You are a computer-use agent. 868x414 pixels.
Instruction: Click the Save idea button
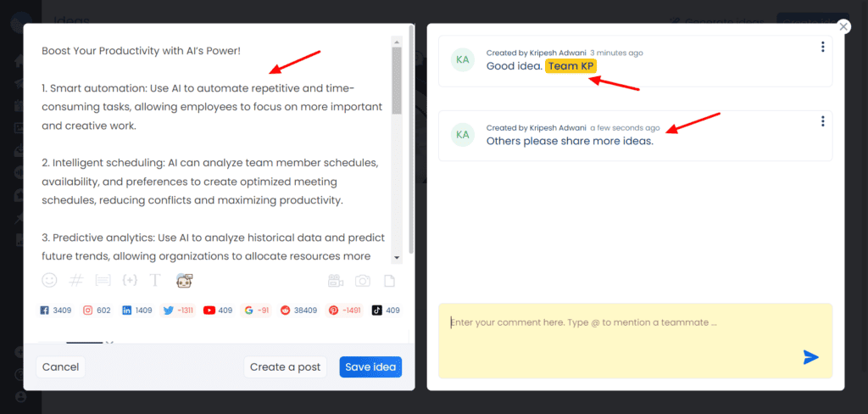point(370,366)
